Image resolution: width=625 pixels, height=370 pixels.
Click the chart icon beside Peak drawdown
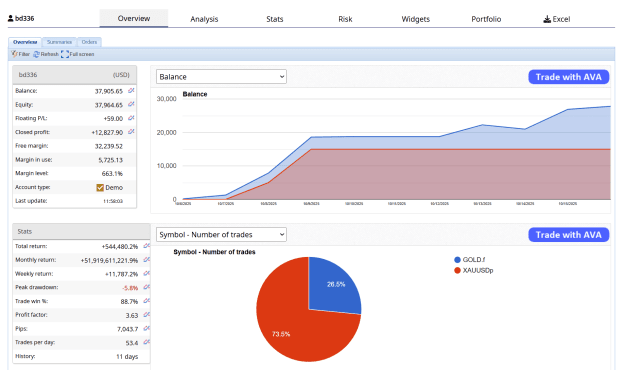[147, 287]
